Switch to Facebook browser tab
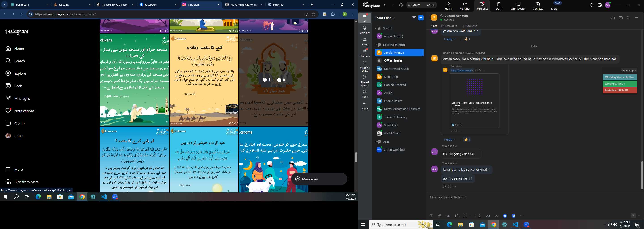Image resolution: width=644 pixels, height=229 pixels. click(x=158, y=4)
